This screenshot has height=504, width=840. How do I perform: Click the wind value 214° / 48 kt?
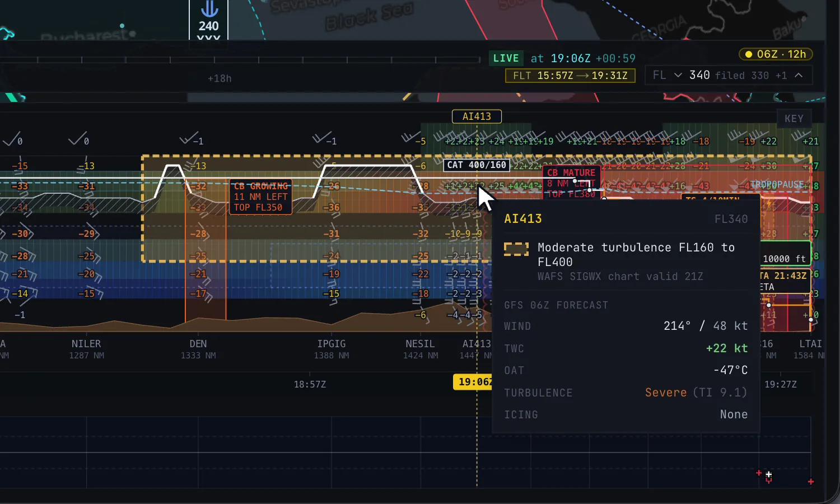706,326
